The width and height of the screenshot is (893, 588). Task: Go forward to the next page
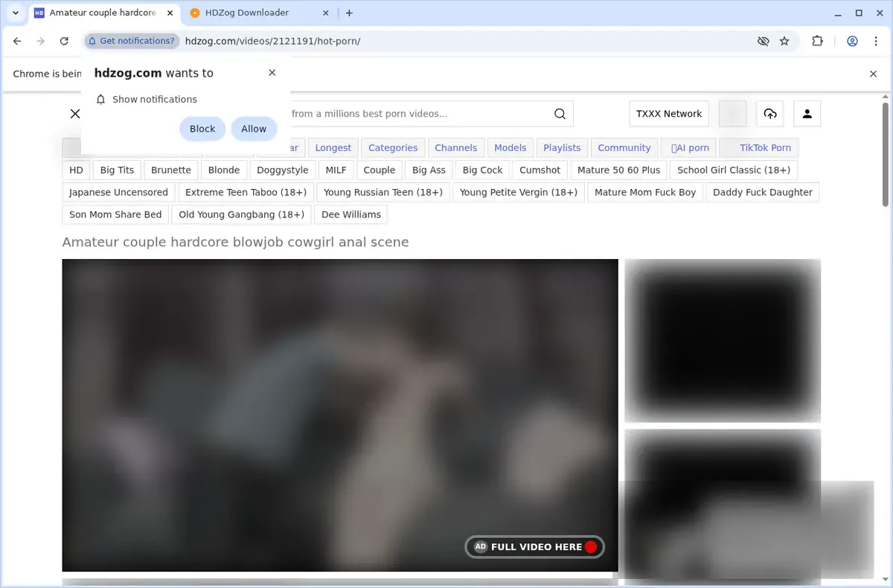tap(40, 41)
